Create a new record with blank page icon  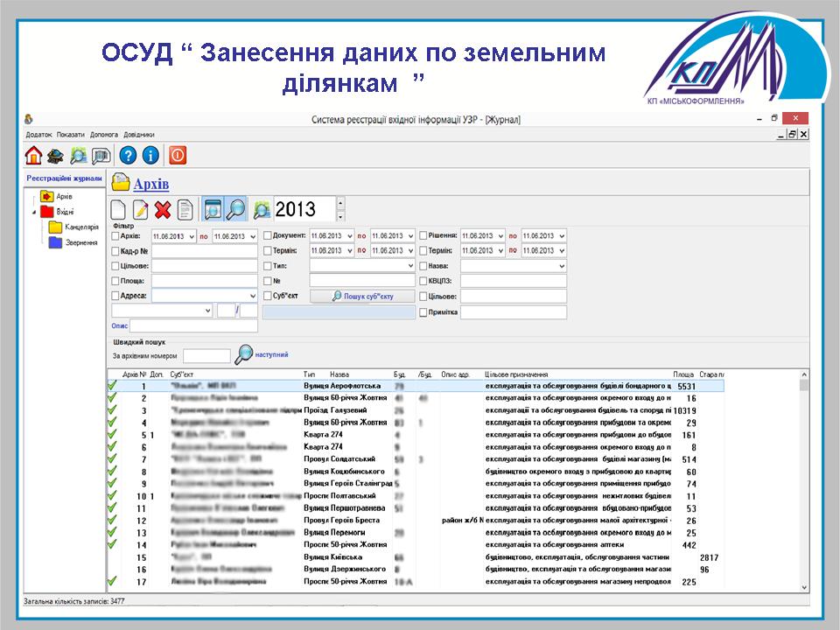pyautogui.click(x=118, y=210)
